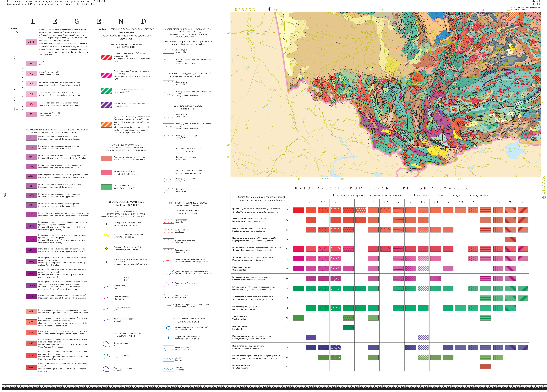Click the Small astroblems blue star symbol
Viewport: 547px width, 392px height.
(168, 338)
